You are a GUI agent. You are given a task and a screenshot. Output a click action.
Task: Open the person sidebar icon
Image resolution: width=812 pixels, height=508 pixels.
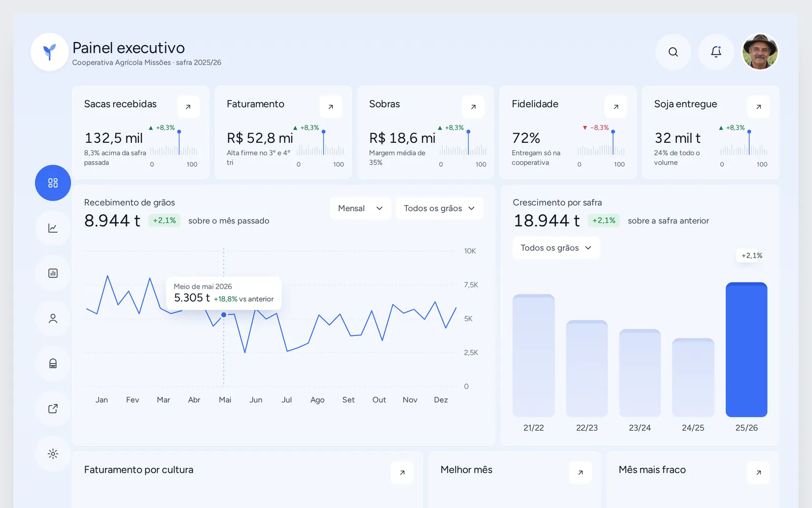(53, 319)
